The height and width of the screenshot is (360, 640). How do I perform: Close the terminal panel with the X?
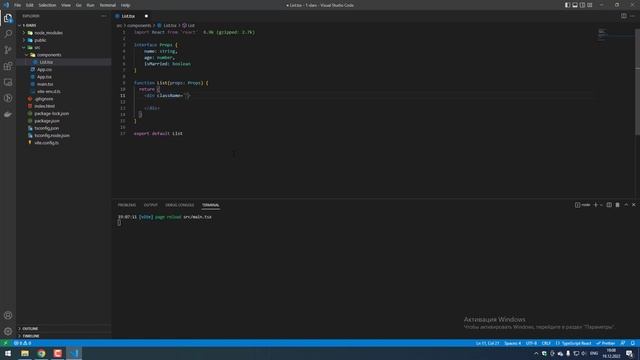(633, 205)
